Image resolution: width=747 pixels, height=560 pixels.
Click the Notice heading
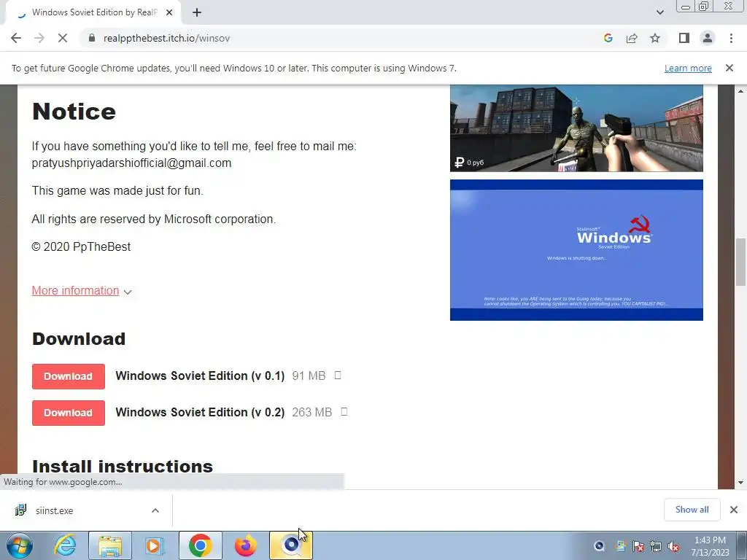[x=74, y=112]
